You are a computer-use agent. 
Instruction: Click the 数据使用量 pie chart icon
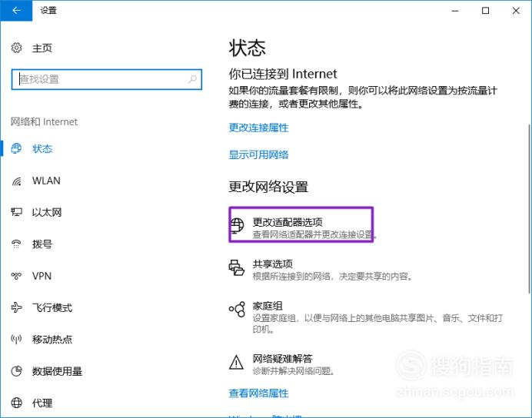click(x=16, y=371)
